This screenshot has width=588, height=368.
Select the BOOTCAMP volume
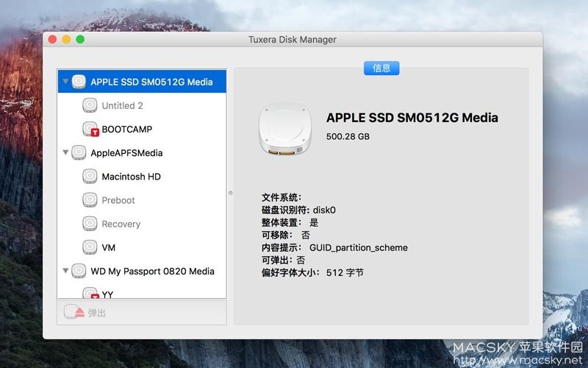pos(142,130)
